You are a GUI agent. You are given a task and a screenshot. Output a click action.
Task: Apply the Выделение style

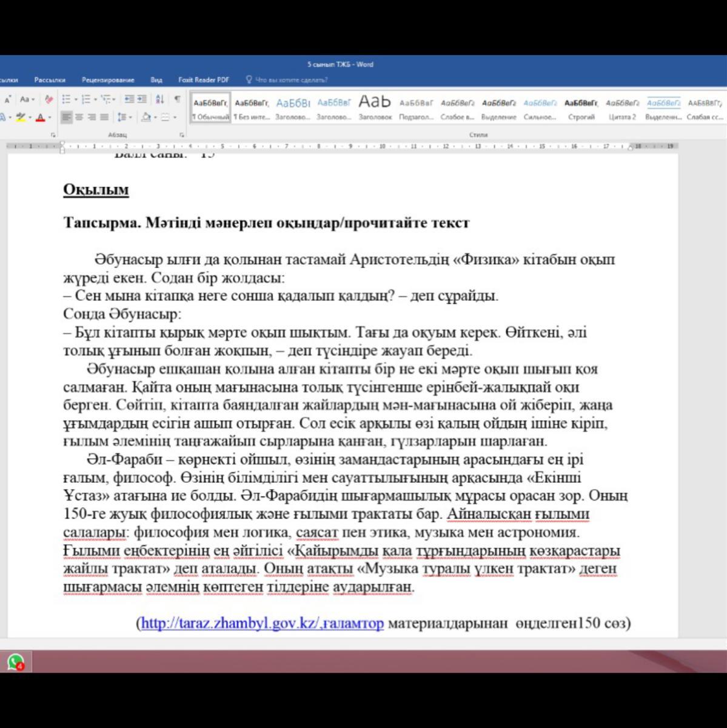click(498, 107)
